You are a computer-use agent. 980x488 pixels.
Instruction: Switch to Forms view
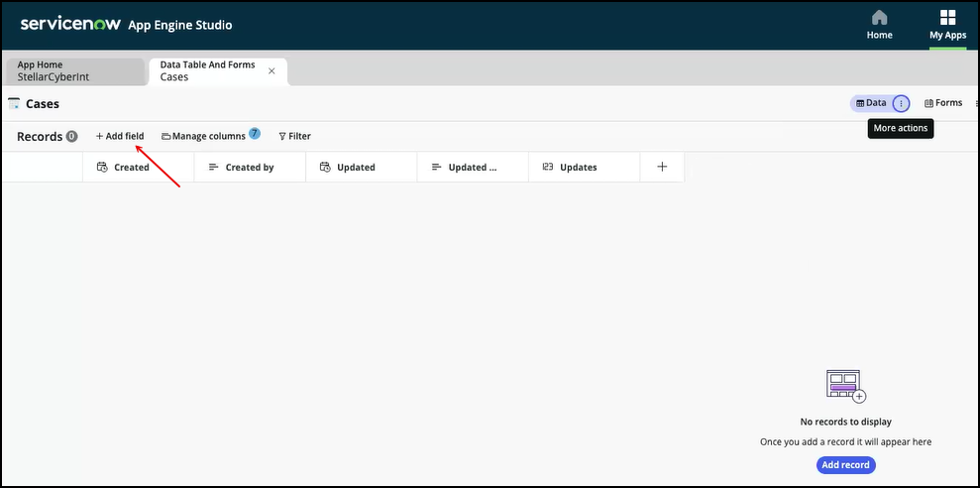[942, 103]
